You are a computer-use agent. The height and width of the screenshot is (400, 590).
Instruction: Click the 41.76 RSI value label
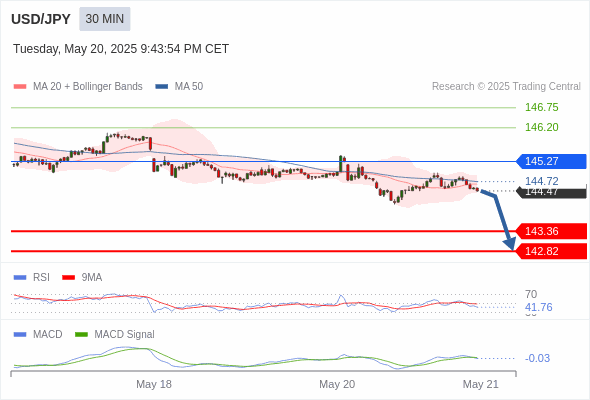point(539,307)
